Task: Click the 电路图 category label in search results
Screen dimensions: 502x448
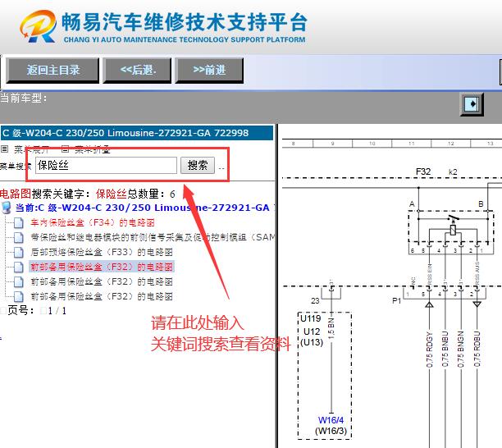Action: pyautogui.click(x=16, y=194)
